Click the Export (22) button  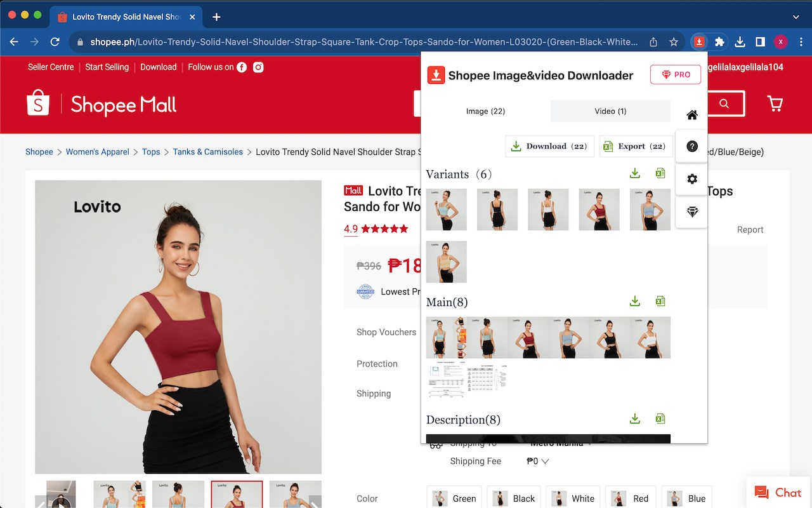[635, 146]
